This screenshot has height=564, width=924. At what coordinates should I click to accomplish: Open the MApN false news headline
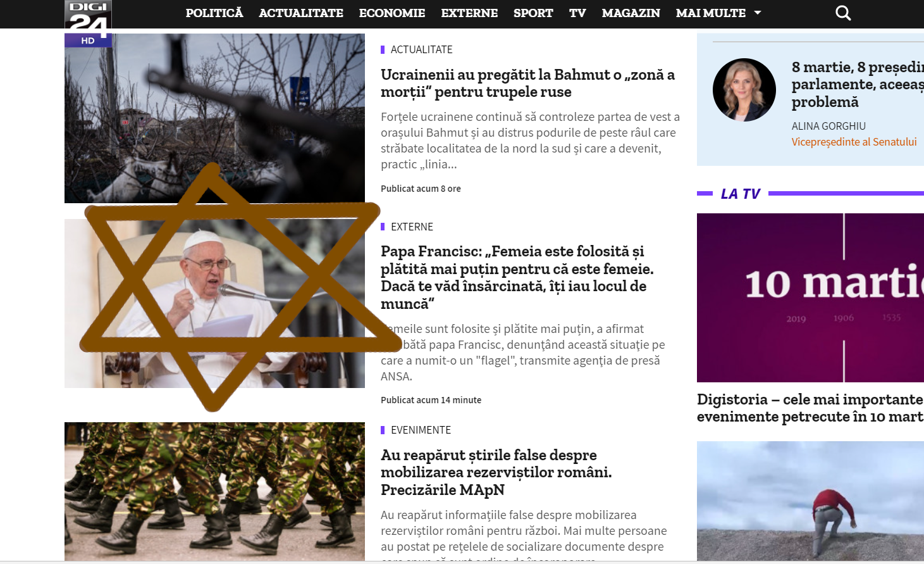(496, 472)
